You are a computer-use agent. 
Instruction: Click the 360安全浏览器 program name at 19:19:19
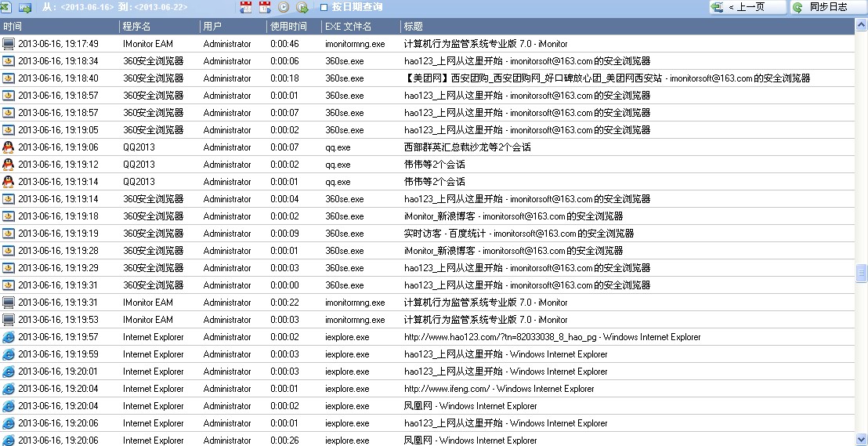tap(154, 234)
